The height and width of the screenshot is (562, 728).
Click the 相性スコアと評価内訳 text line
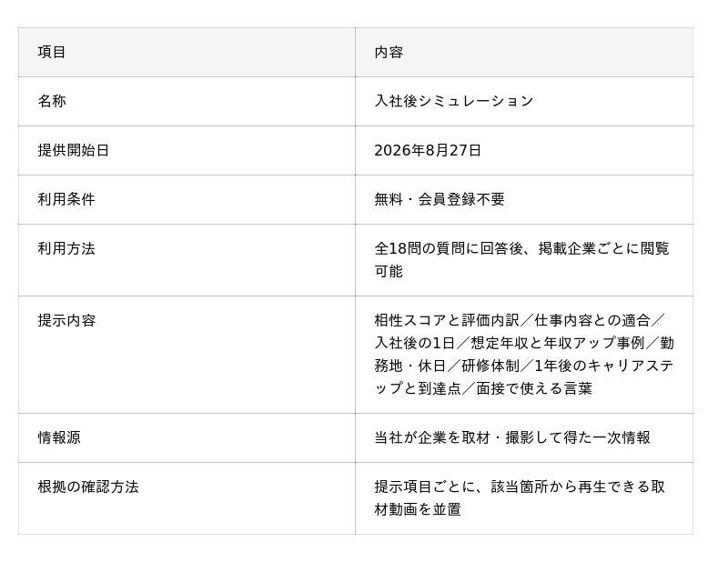pos(520,320)
